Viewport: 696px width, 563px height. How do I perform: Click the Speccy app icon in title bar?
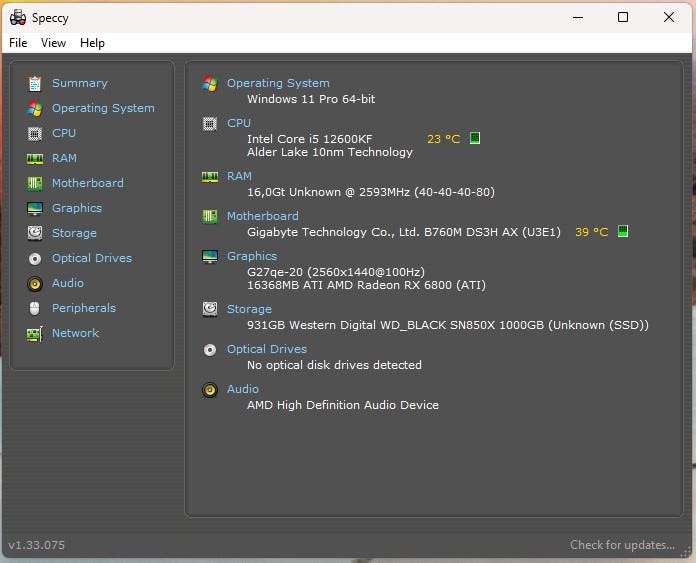coord(18,17)
